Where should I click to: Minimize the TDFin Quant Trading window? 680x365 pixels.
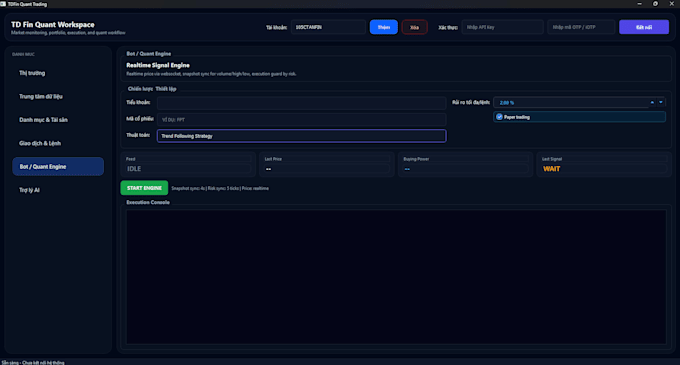[x=639, y=3]
